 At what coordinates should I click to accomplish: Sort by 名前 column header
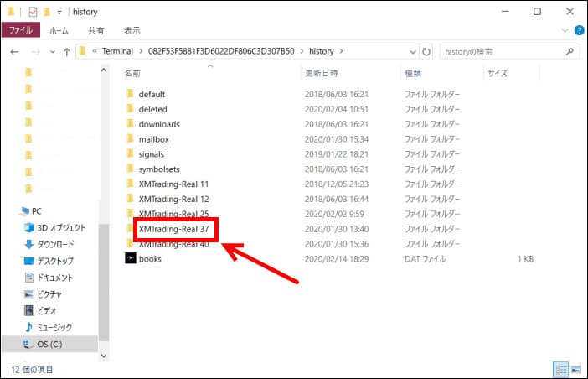132,73
